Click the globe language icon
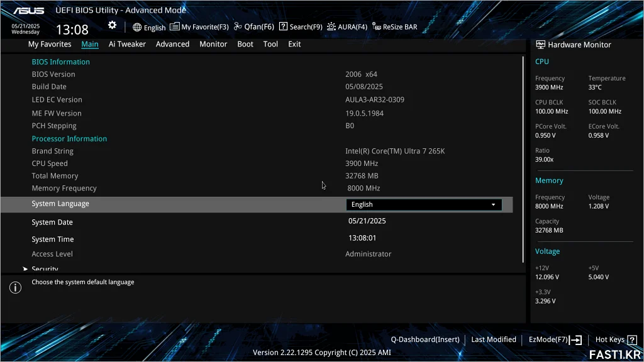The height and width of the screenshot is (362, 644). tap(137, 27)
